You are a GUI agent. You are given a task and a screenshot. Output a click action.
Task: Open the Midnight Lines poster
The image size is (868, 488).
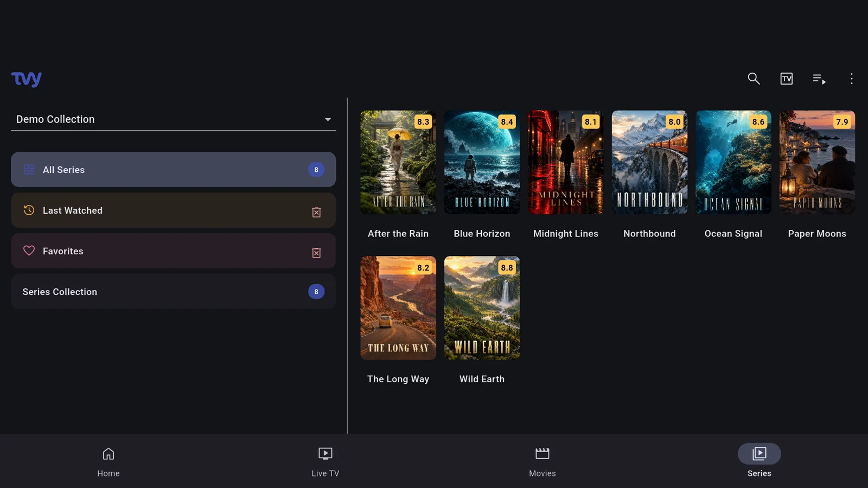[x=566, y=162]
